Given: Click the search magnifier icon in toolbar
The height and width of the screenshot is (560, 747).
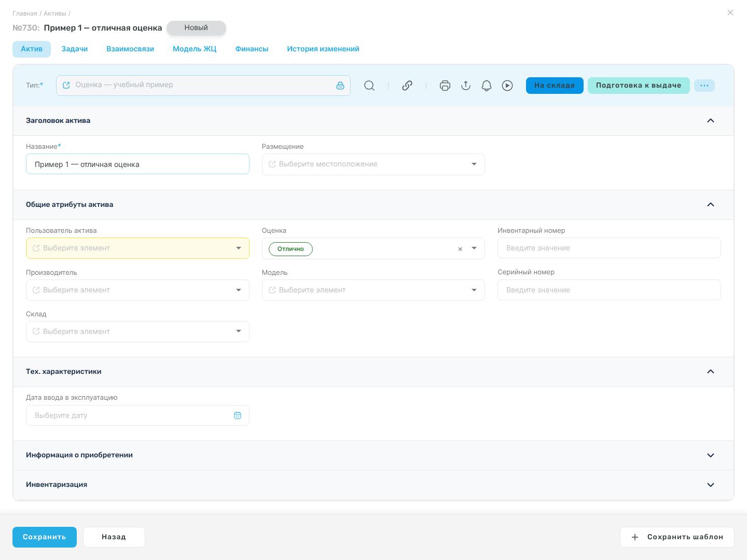Looking at the screenshot, I should click(x=369, y=86).
